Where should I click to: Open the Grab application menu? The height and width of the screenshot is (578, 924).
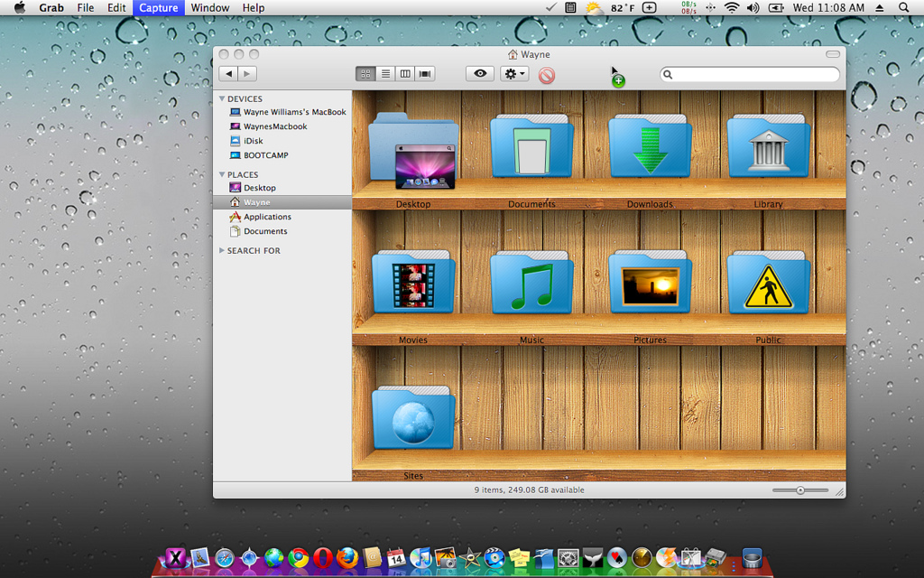click(x=51, y=7)
